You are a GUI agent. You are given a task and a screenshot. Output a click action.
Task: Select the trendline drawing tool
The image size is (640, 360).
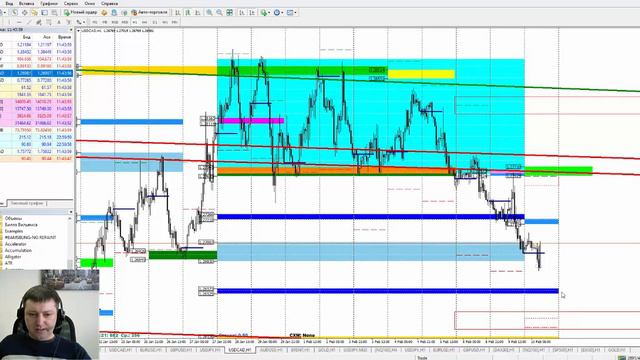click(x=29, y=22)
